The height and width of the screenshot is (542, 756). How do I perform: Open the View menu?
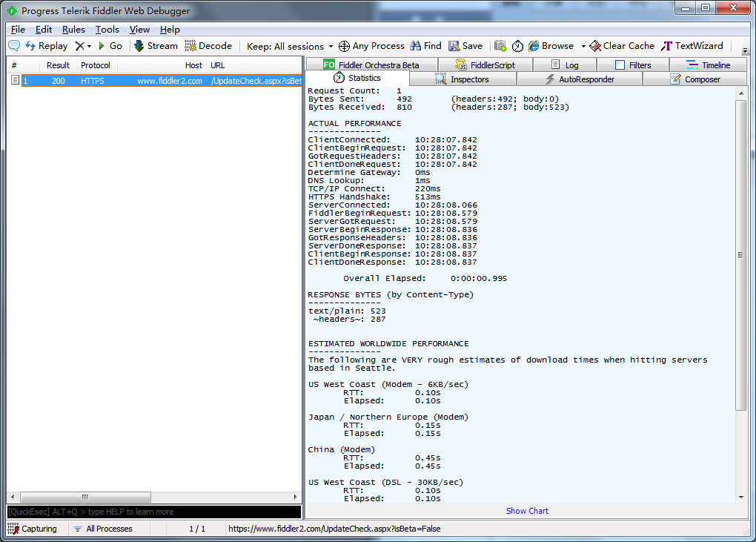(139, 30)
